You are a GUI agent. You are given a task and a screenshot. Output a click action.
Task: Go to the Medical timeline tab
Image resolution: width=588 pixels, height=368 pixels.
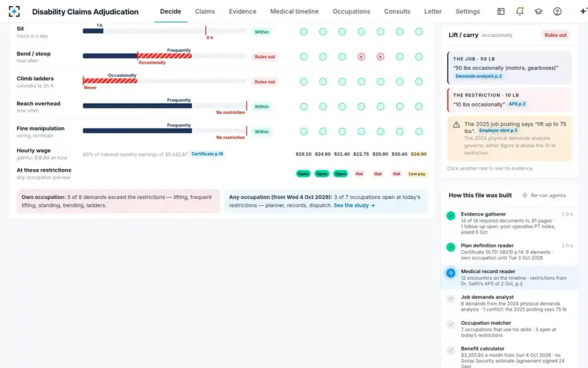click(294, 11)
